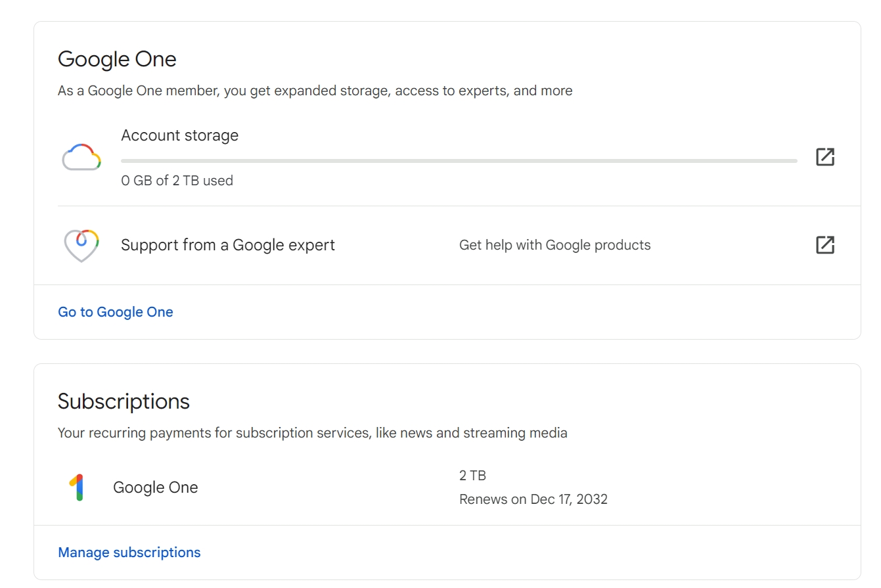
Task: Click the "Renews on Dec 17, 2032" text
Action: tap(533, 499)
